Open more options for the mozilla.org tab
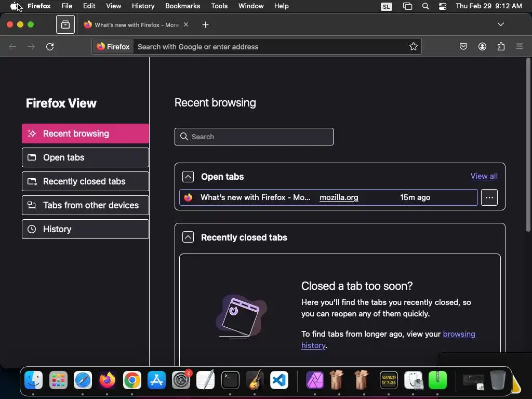The image size is (532, 399). [489, 197]
